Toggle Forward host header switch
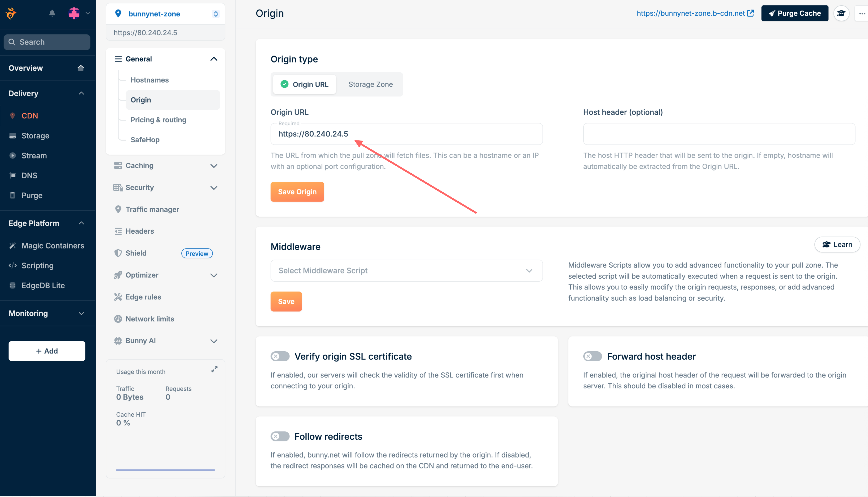The height and width of the screenshot is (497, 868). click(592, 356)
